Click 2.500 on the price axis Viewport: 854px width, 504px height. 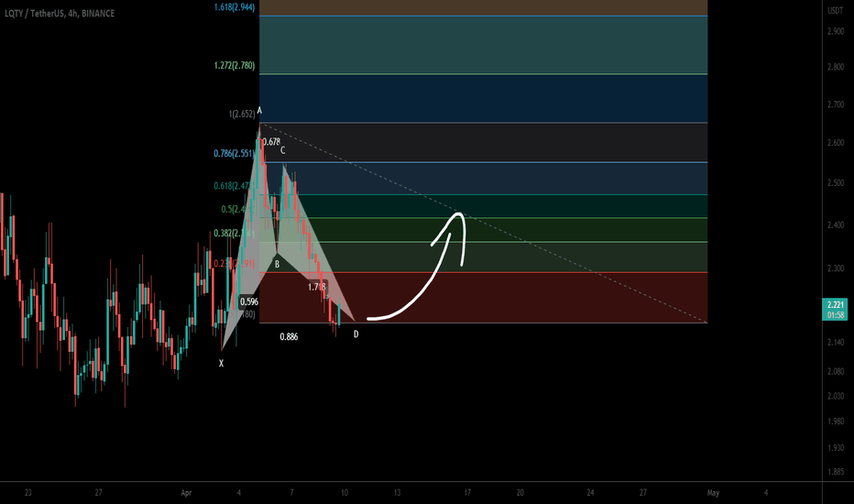coord(836,183)
